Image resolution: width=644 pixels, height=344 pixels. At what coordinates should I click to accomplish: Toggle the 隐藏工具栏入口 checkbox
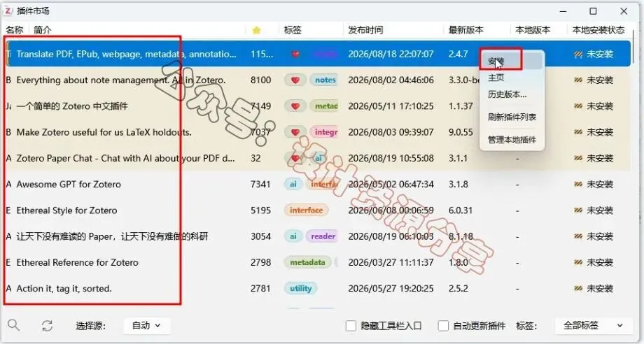[351, 326]
